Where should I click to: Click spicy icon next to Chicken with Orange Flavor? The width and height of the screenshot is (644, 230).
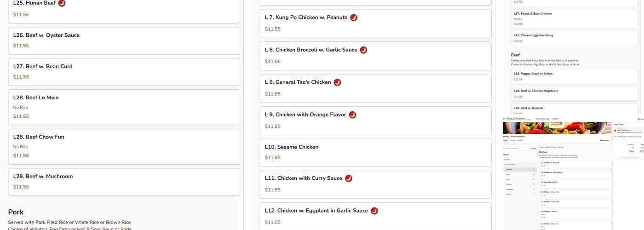point(352,115)
